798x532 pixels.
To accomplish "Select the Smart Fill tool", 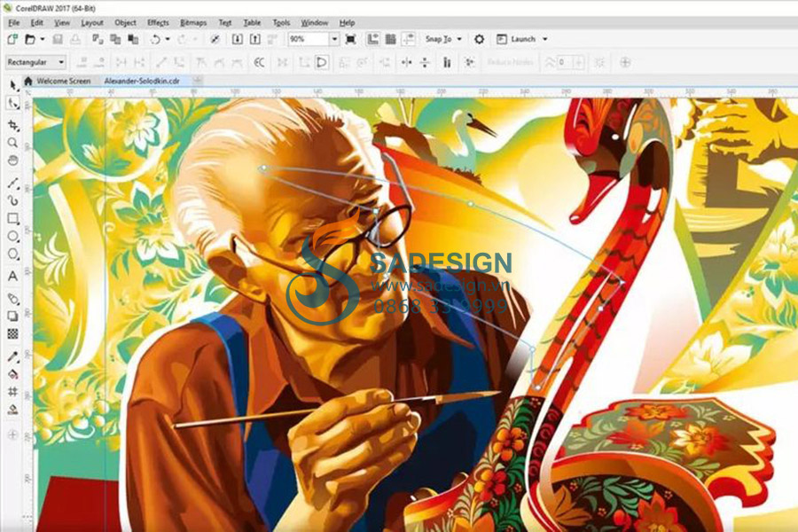I will pyautogui.click(x=13, y=410).
